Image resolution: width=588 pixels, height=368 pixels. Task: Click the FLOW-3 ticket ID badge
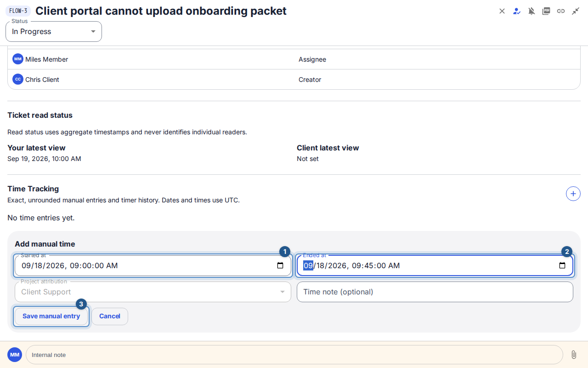18,11
